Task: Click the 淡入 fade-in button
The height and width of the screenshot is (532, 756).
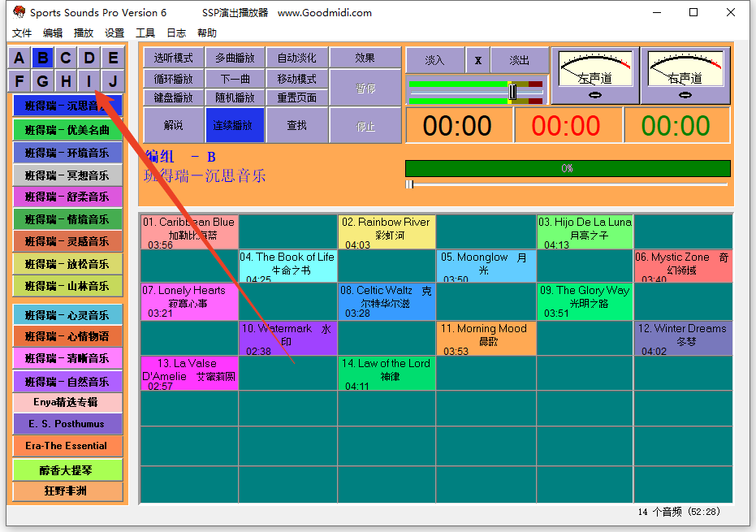Action: coord(435,60)
